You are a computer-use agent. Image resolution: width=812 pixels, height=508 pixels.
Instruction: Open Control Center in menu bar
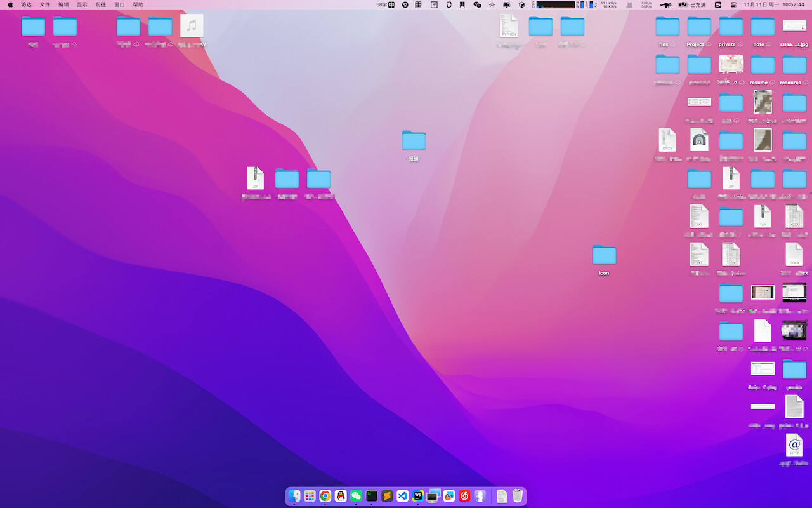(x=733, y=4)
